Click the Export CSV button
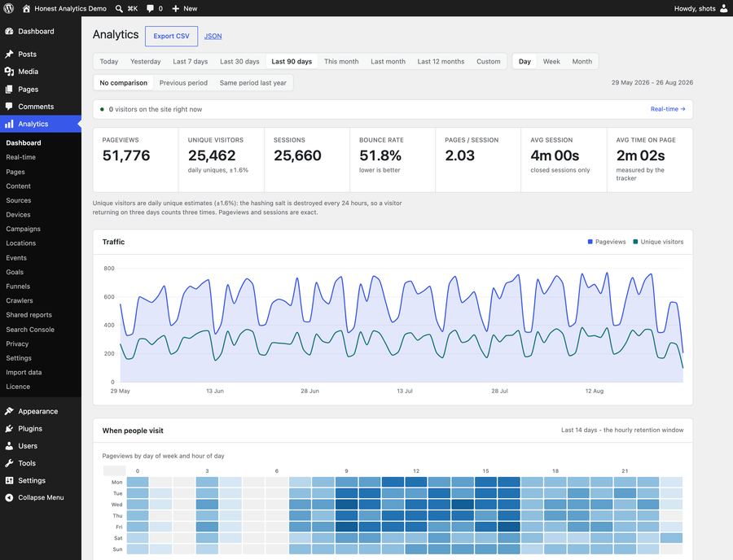The width and height of the screenshot is (733, 560). [x=172, y=36]
